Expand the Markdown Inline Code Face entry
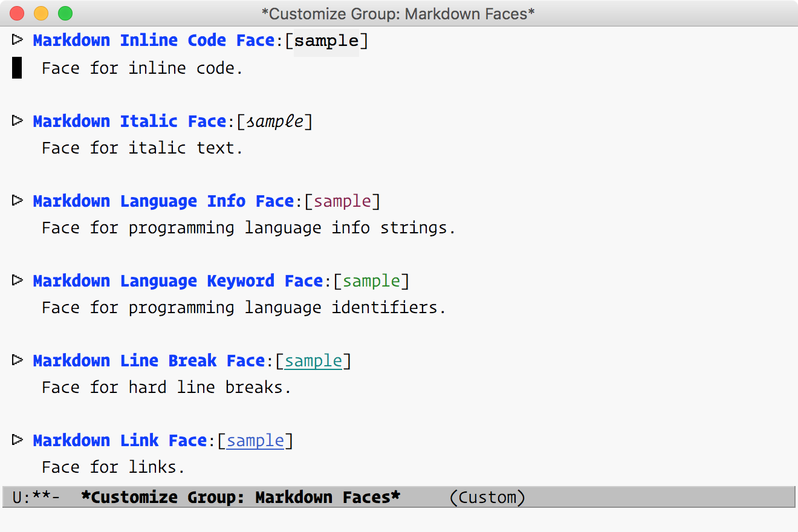The image size is (798, 532). click(x=18, y=40)
